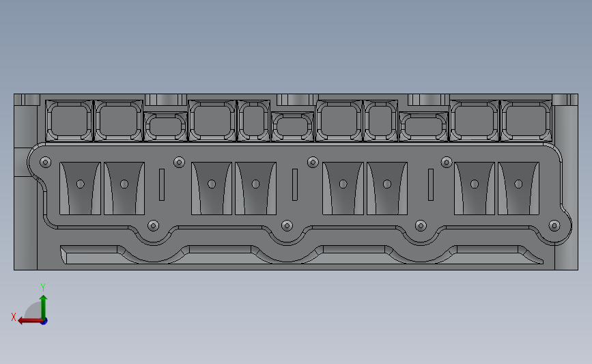The image size is (592, 364).
Task: Select the red X label beside the triad
Action: pos(14,317)
